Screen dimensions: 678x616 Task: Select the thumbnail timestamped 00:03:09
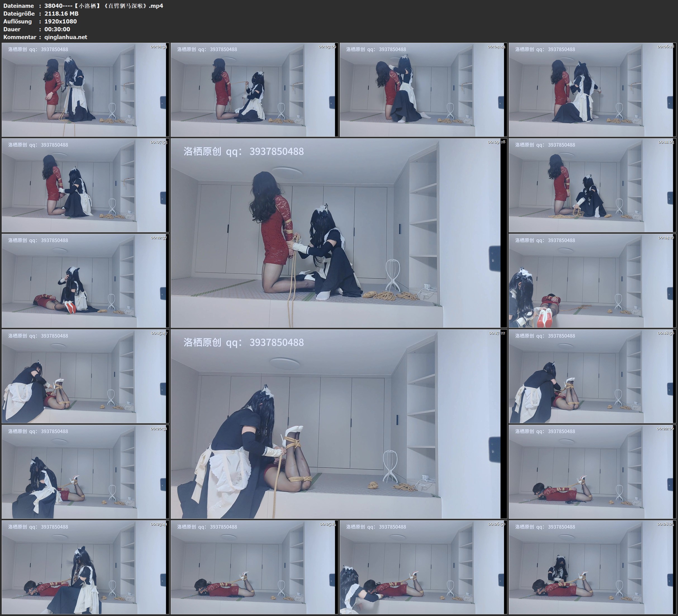[x=254, y=90]
